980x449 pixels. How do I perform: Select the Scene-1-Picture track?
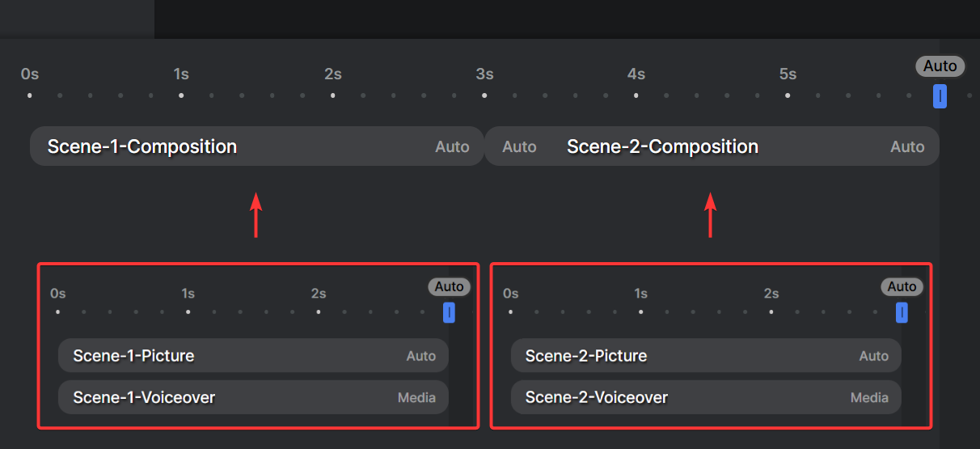coord(253,356)
